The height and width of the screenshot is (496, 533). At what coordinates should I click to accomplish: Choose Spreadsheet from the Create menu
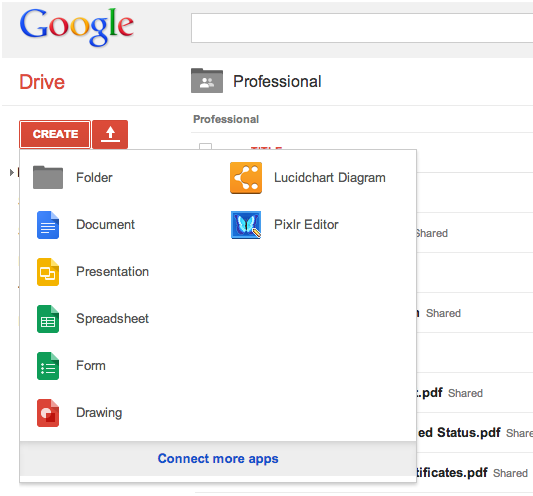pyautogui.click(x=112, y=319)
